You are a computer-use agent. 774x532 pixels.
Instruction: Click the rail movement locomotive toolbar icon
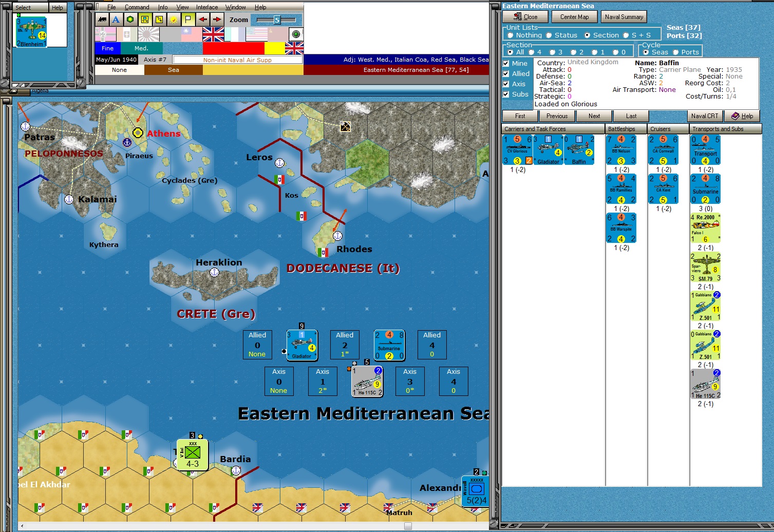click(x=102, y=20)
